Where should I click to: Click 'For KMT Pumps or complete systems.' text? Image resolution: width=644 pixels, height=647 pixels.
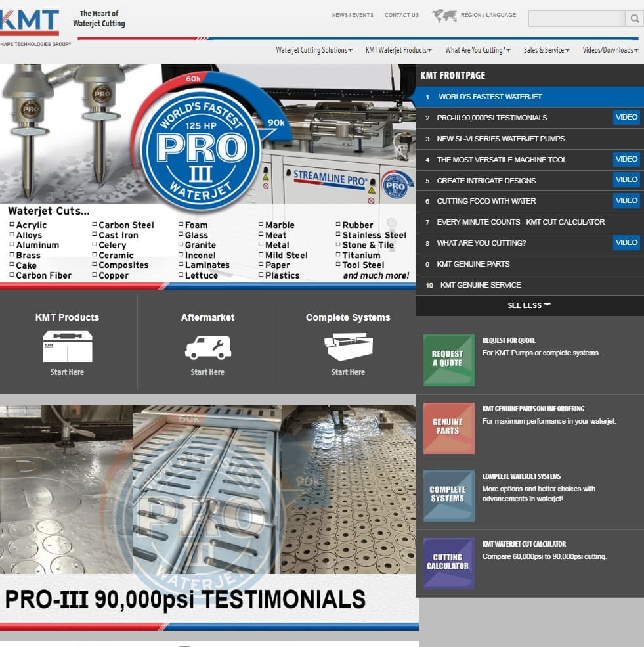[x=541, y=353]
